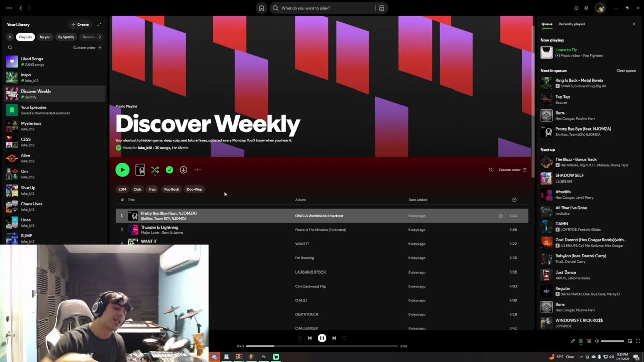Create a new playlist with Create button

coord(80,24)
